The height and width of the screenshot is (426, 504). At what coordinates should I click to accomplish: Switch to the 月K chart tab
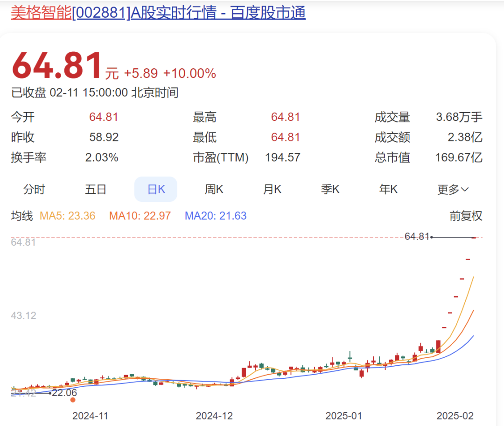coord(272,189)
